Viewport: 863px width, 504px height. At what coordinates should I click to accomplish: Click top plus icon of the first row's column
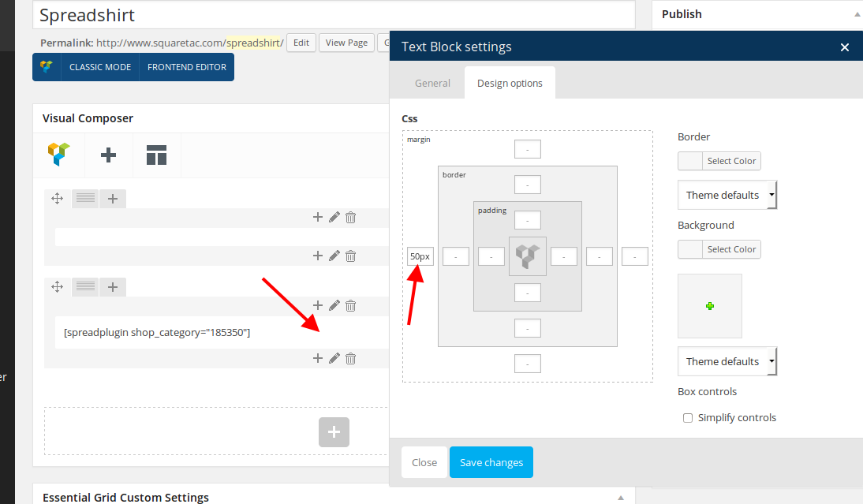pyautogui.click(x=318, y=218)
